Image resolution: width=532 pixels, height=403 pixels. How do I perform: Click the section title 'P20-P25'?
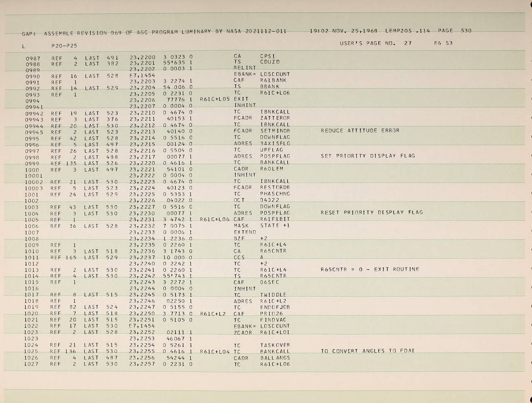point(64,46)
